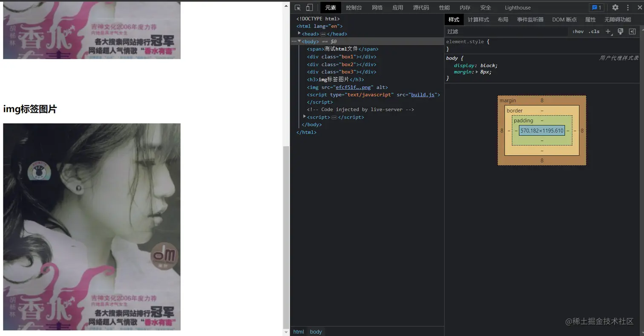Select the body breadcrumb at the bottom
Image resolution: width=644 pixels, height=336 pixels.
pos(316,332)
